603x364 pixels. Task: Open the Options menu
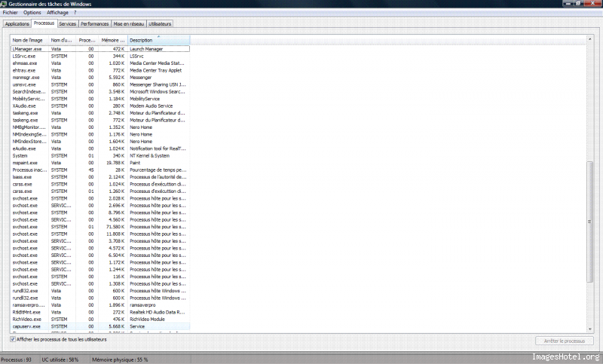coord(32,12)
